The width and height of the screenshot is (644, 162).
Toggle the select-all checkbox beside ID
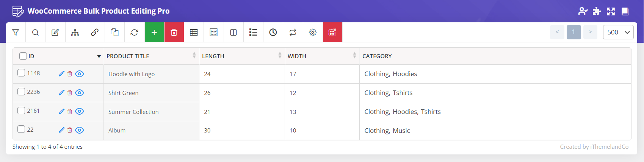click(x=23, y=56)
